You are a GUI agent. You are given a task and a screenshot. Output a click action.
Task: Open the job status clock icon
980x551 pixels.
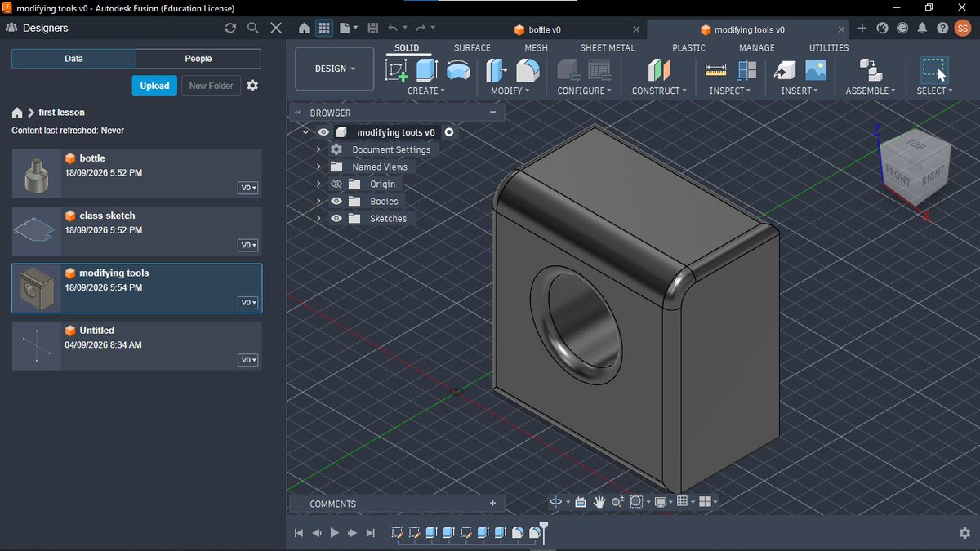coord(902,28)
